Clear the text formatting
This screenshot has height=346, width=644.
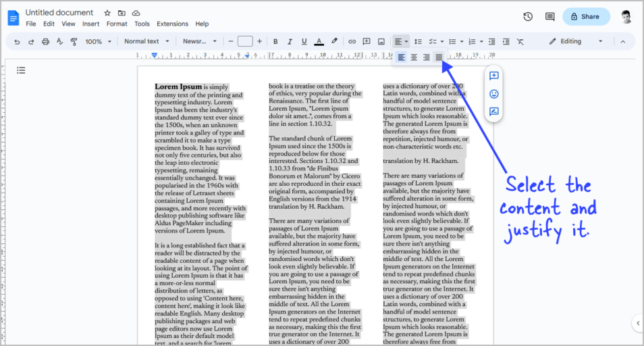pyautogui.click(x=520, y=41)
